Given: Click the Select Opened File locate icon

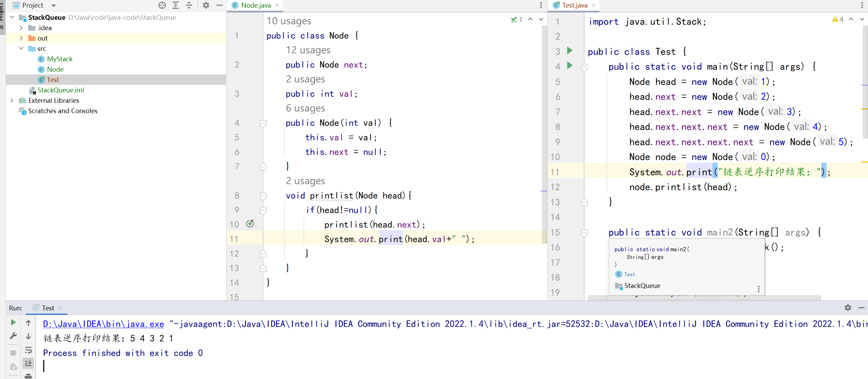Looking at the screenshot, I should tap(162, 5).
